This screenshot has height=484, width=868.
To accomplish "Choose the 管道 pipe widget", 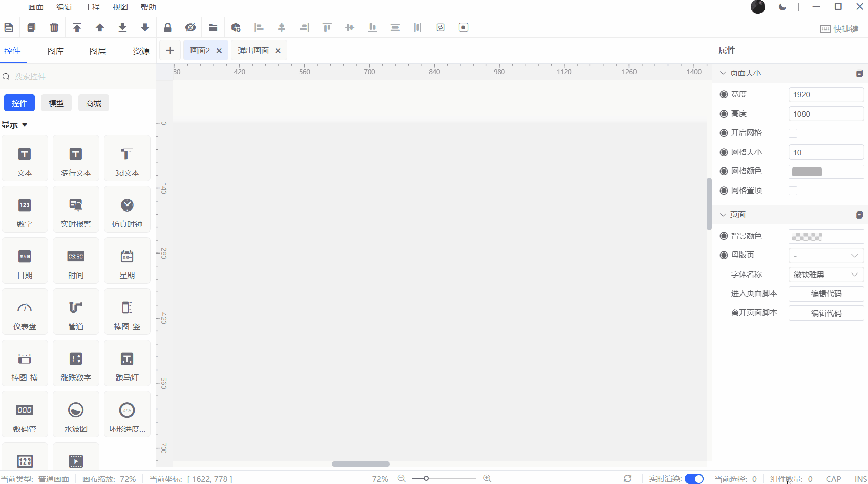I will [76, 312].
